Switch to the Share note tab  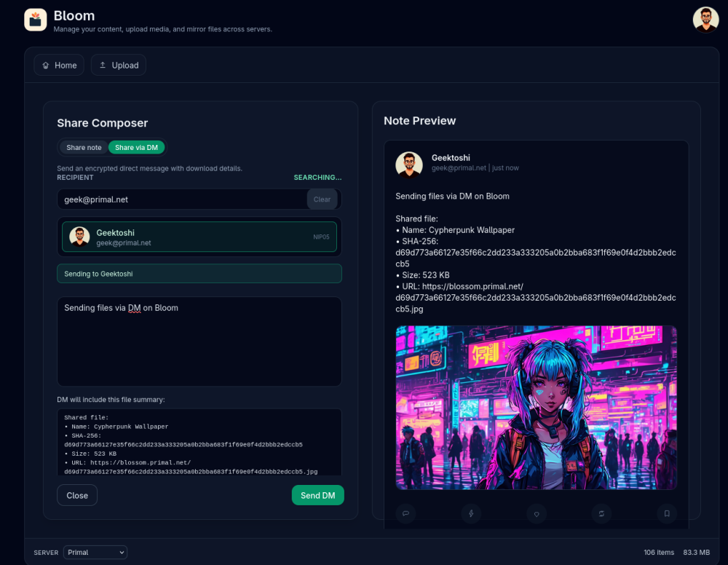click(84, 148)
